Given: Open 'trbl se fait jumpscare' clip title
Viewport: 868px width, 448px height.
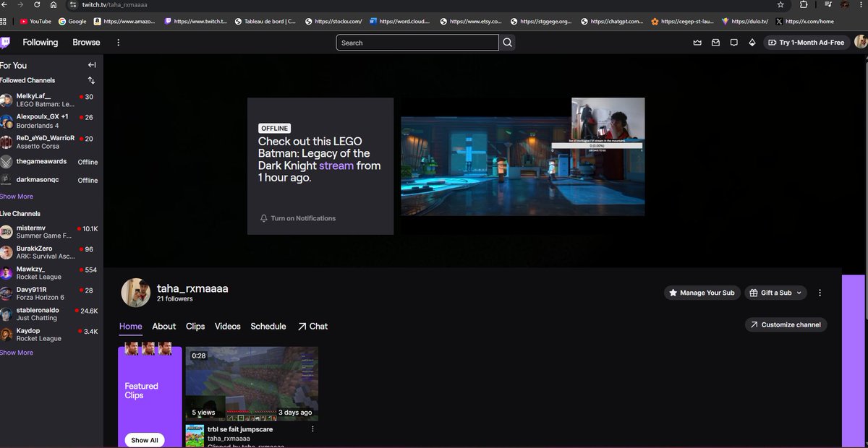Looking at the screenshot, I should [240, 429].
